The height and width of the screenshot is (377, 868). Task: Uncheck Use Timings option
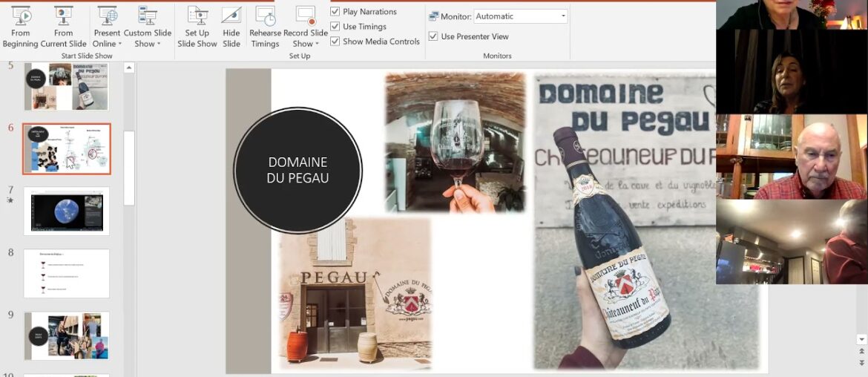tap(335, 26)
